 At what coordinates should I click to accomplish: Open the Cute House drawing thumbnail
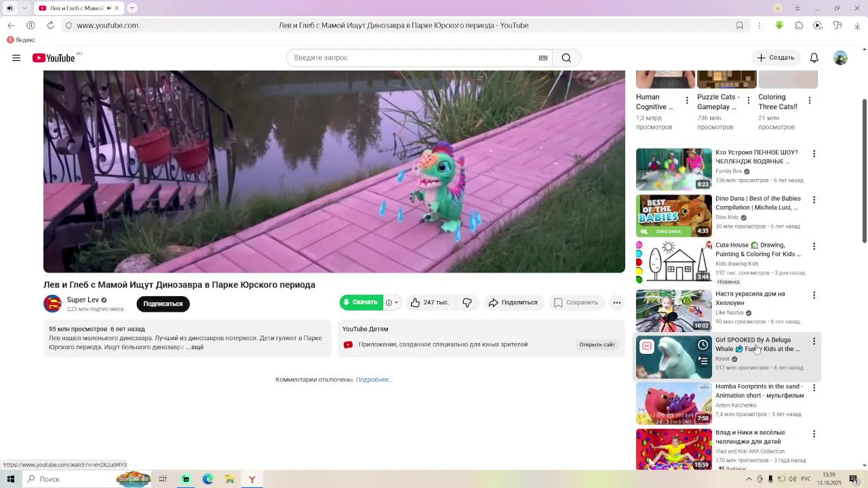click(x=673, y=262)
